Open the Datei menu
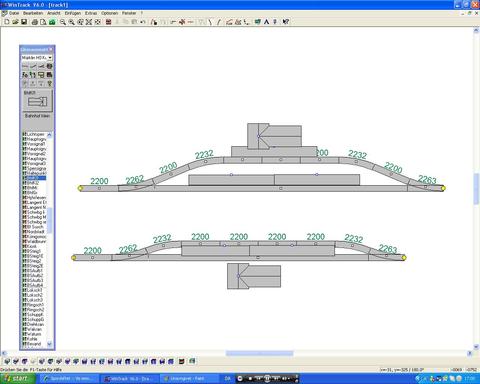 pos(14,13)
